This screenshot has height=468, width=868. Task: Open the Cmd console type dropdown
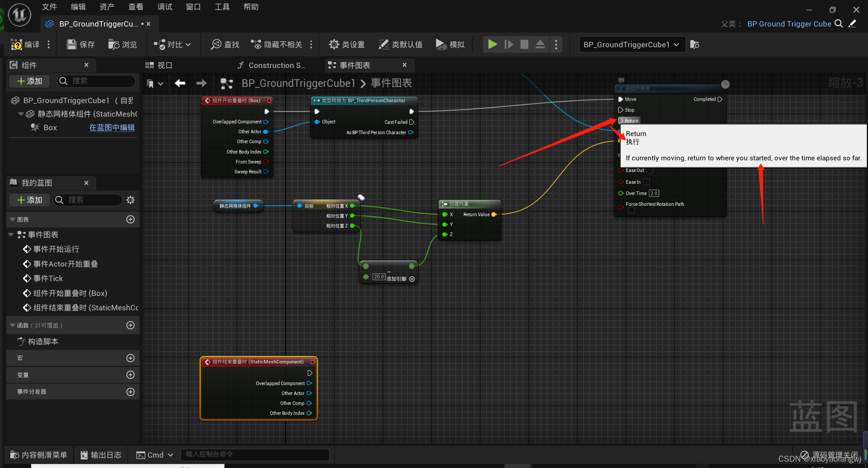pos(155,455)
